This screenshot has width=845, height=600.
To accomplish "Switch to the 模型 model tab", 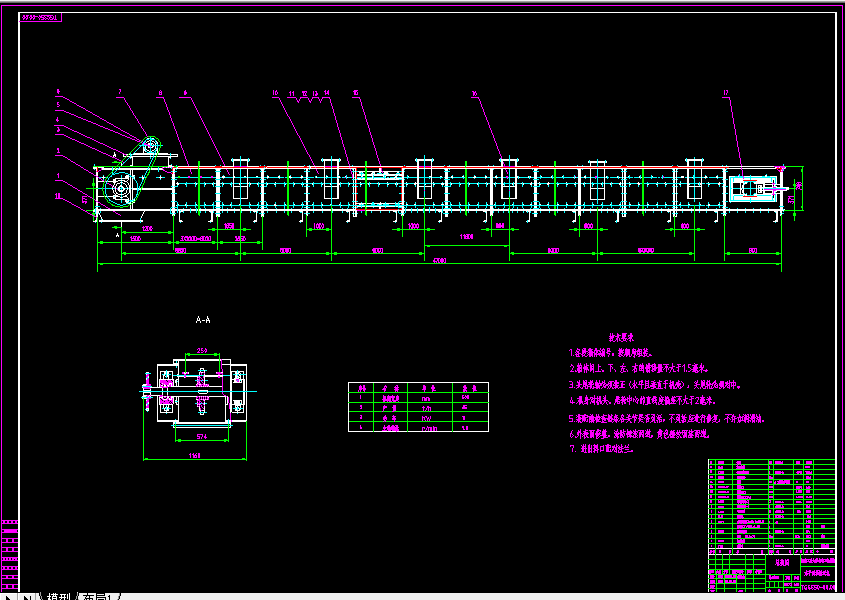I will 58,596.
